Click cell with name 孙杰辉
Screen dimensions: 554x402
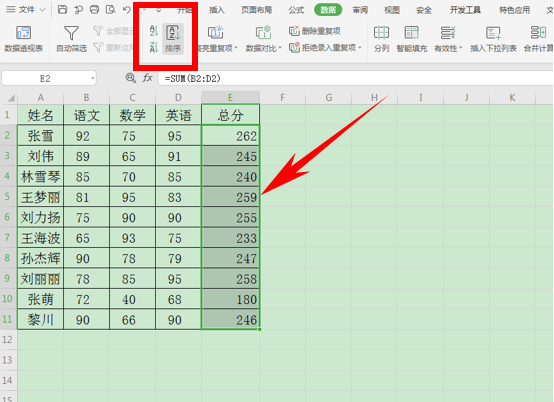point(41,258)
